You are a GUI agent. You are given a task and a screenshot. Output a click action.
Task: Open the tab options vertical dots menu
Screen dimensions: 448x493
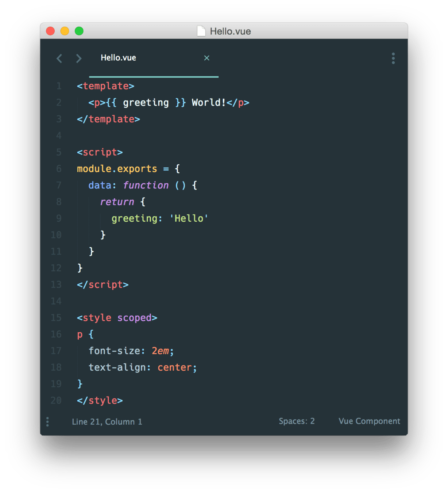[393, 58]
